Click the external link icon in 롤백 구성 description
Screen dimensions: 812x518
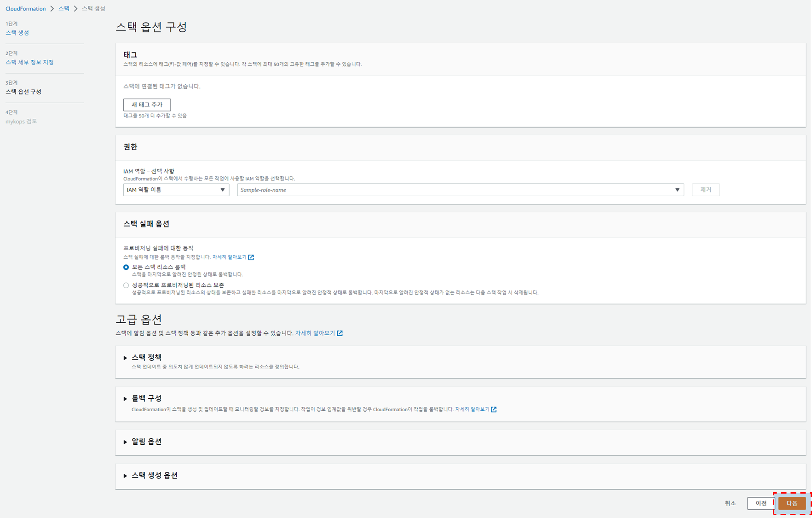click(494, 409)
